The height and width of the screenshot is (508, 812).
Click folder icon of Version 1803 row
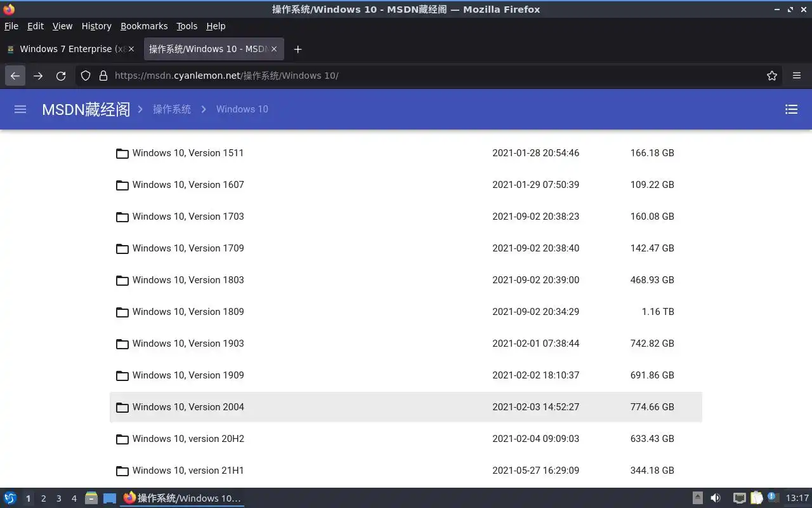point(122,280)
